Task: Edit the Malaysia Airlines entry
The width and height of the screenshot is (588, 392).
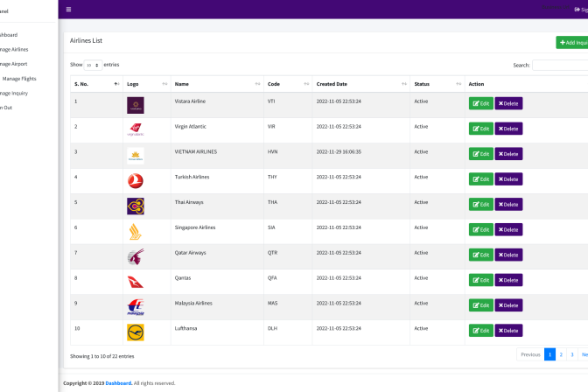Action: pyautogui.click(x=480, y=305)
